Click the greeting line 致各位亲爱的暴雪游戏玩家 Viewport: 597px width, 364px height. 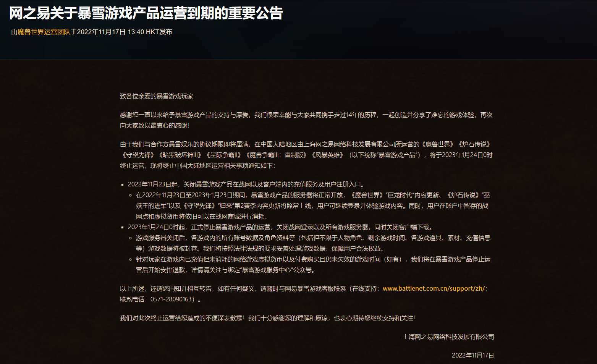157,96
